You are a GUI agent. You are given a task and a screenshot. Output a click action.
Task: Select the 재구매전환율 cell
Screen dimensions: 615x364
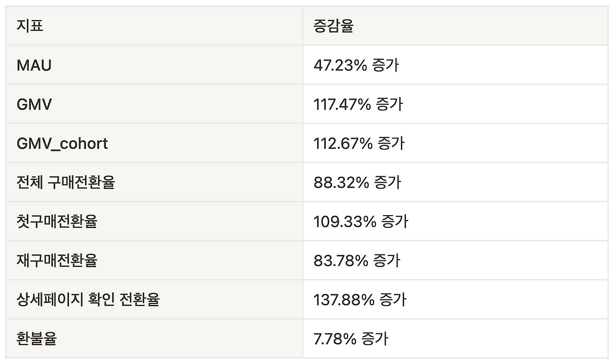(x=57, y=261)
